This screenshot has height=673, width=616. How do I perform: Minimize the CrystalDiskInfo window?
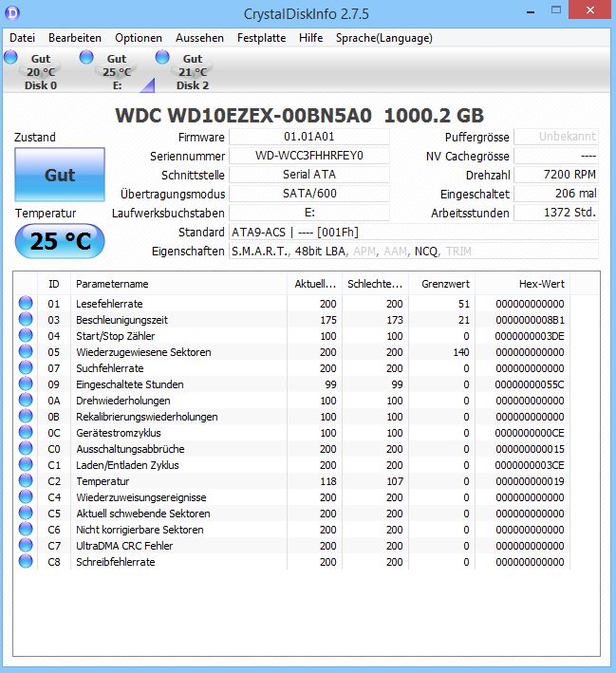tap(531, 10)
